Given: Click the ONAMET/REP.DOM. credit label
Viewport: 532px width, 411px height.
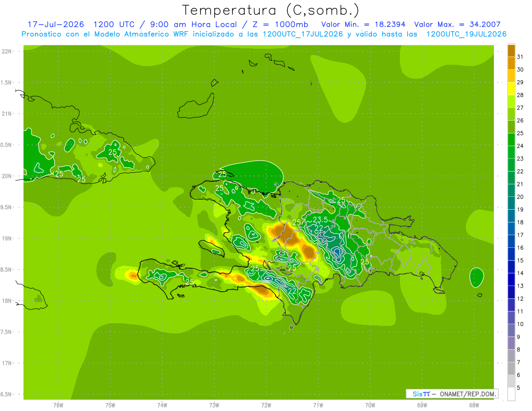Looking at the screenshot, I should click(467, 394).
